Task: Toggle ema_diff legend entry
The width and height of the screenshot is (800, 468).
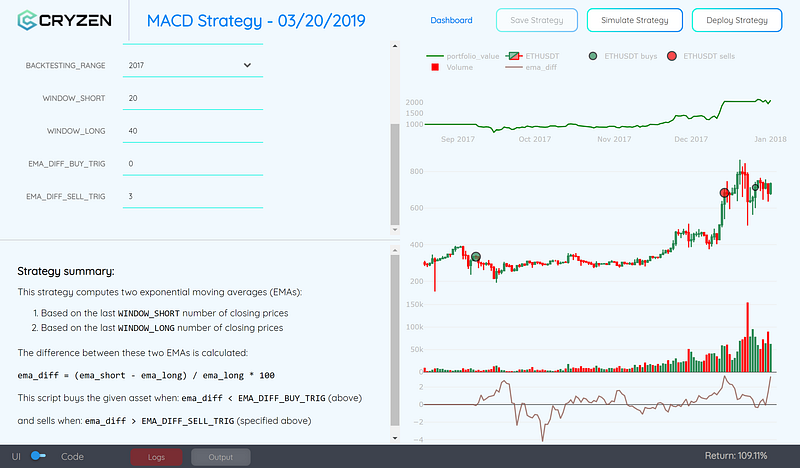Action: 531,67
